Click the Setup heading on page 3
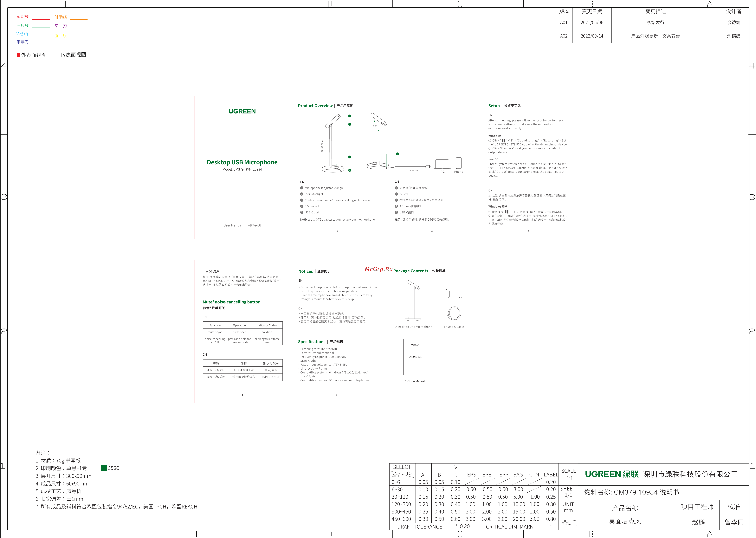Viewport: 756px width, 538px height. coord(494,106)
